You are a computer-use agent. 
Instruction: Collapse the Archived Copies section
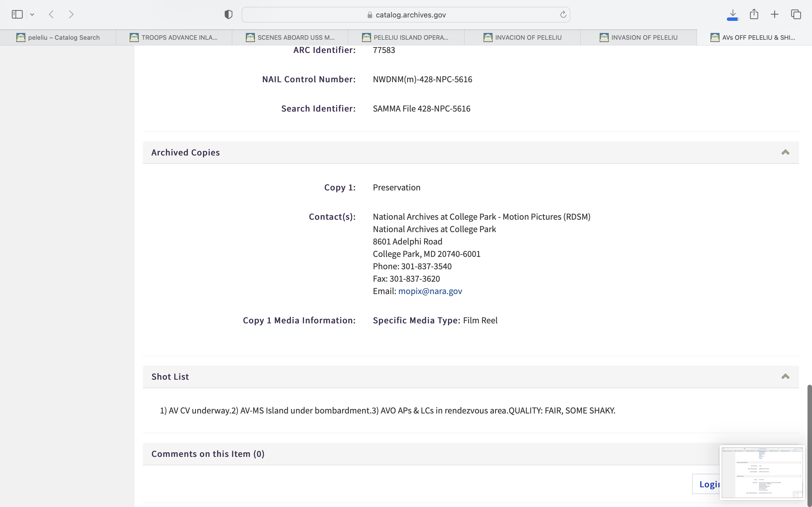(785, 153)
